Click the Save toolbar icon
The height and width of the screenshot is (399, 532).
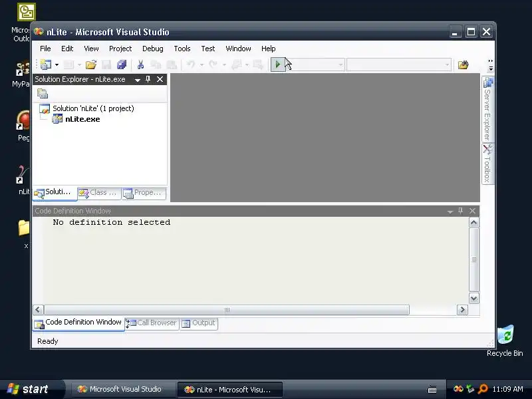(x=106, y=65)
